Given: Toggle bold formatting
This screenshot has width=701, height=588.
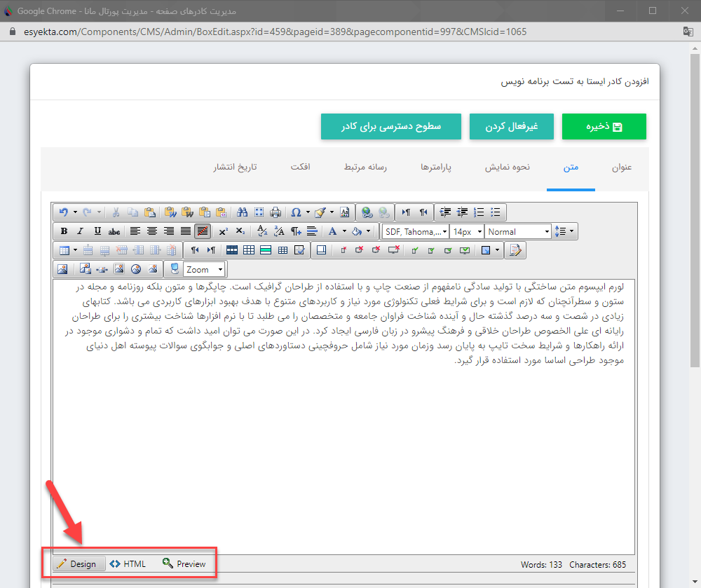Looking at the screenshot, I should (x=64, y=231).
